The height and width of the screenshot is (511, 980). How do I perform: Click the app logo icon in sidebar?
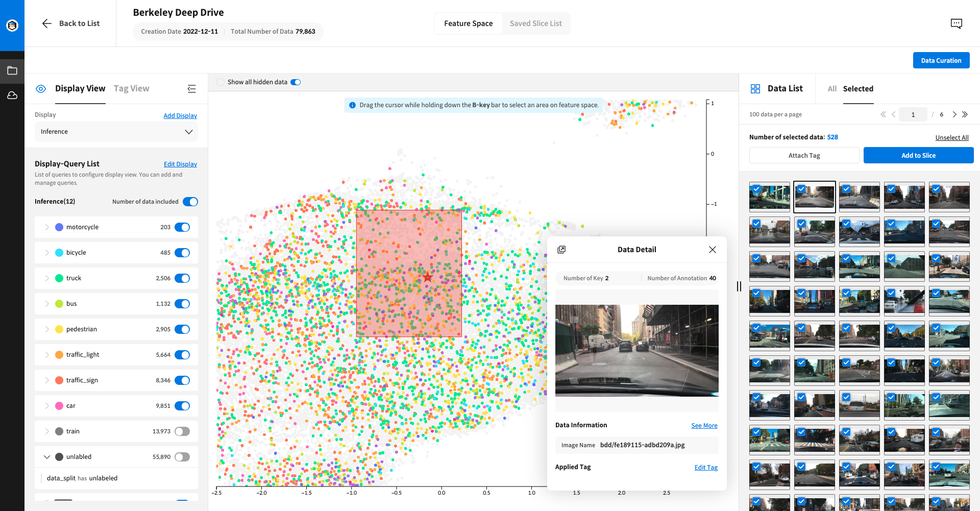[12, 25]
